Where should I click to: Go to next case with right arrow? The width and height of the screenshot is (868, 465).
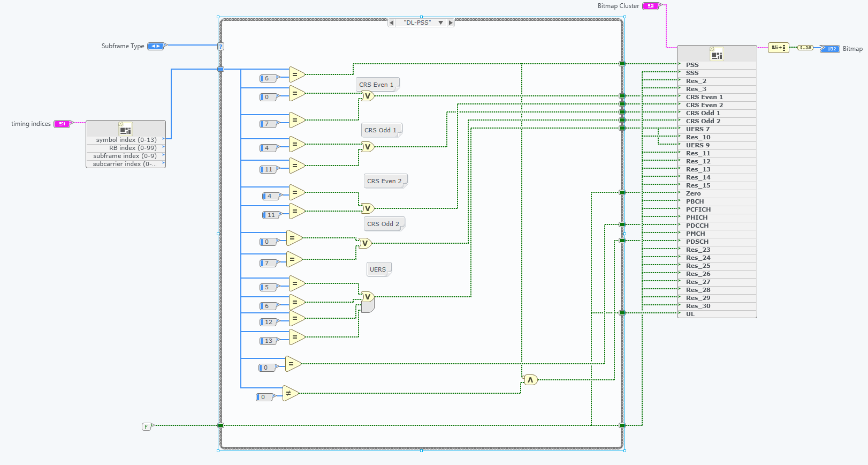click(451, 23)
